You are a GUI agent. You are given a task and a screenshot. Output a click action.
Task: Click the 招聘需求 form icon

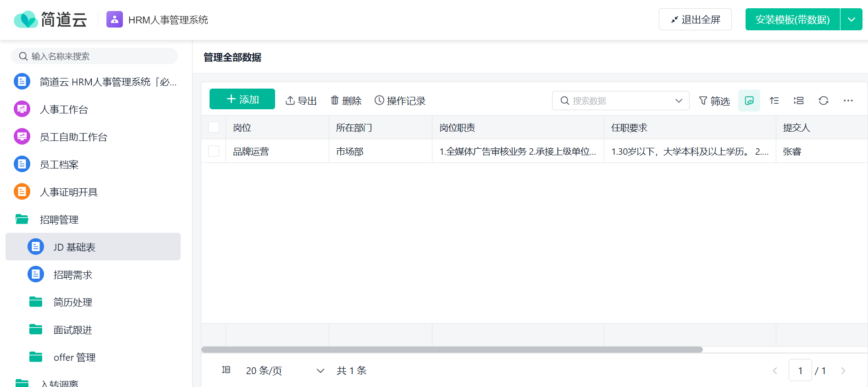(36, 275)
